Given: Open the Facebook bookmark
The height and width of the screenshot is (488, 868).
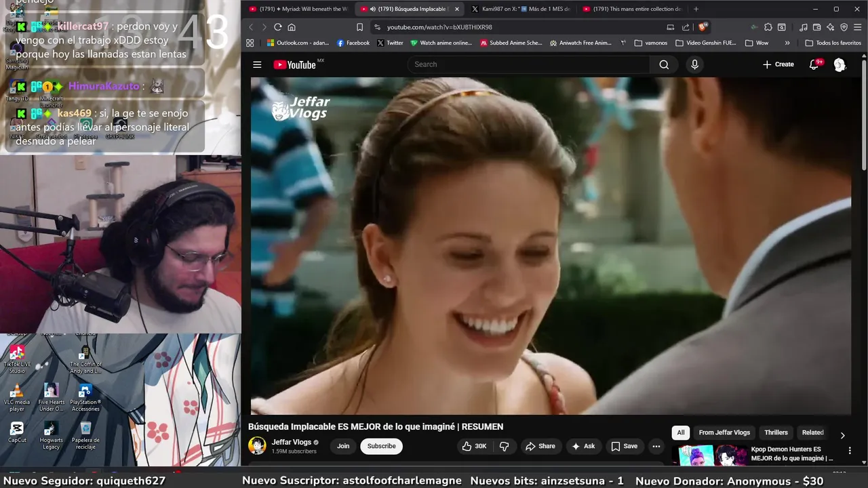Looking at the screenshot, I should (x=353, y=43).
